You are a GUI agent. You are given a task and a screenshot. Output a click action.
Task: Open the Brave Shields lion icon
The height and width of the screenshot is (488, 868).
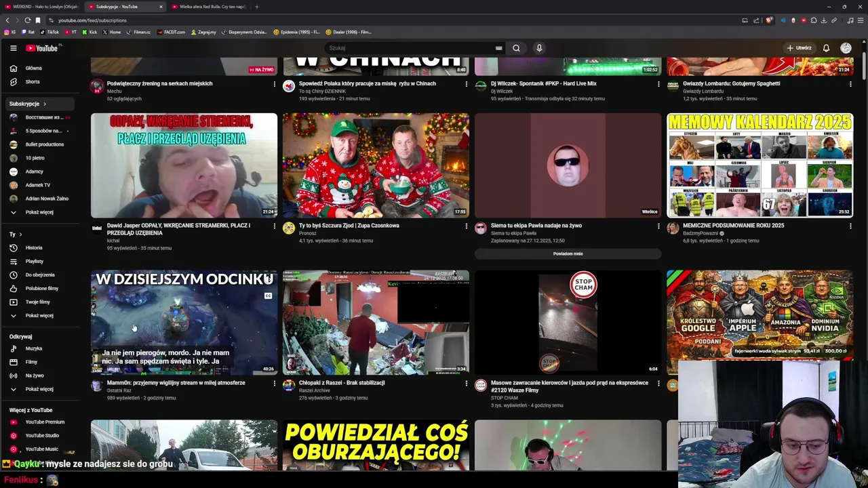(x=769, y=20)
